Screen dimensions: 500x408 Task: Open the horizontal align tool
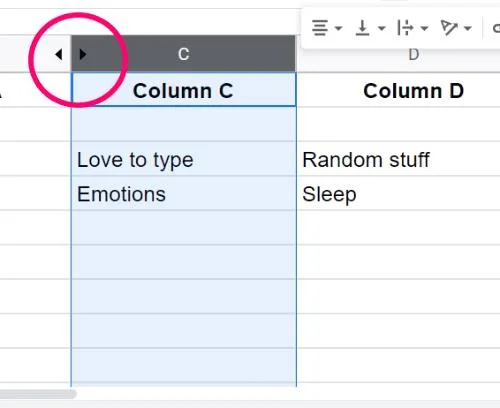[x=320, y=28]
